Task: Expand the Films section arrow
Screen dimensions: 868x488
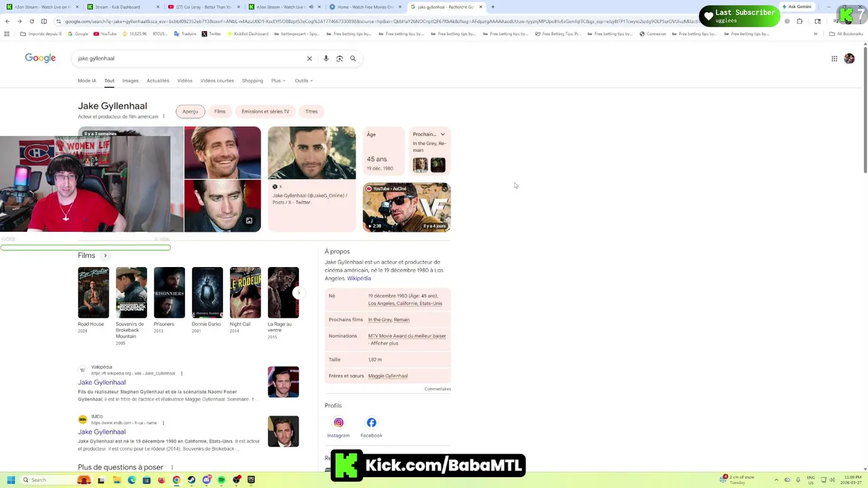Action: [x=105, y=256]
